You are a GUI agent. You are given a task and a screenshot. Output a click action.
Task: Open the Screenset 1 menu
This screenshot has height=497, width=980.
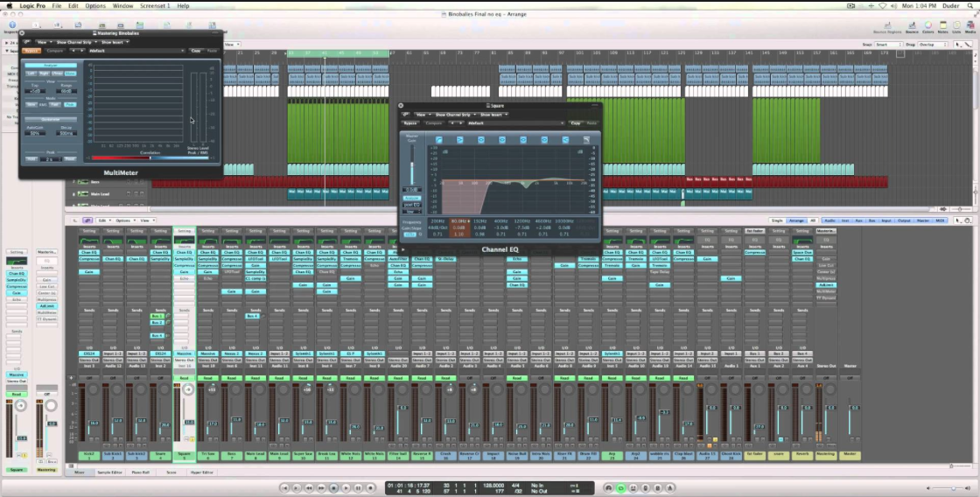click(x=155, y=5)
